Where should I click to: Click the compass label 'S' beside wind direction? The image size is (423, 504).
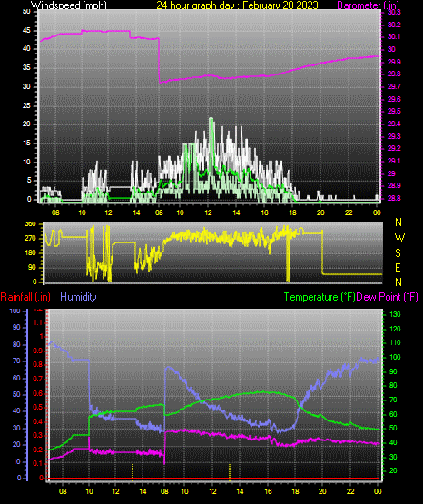click(x=398, y=253)
